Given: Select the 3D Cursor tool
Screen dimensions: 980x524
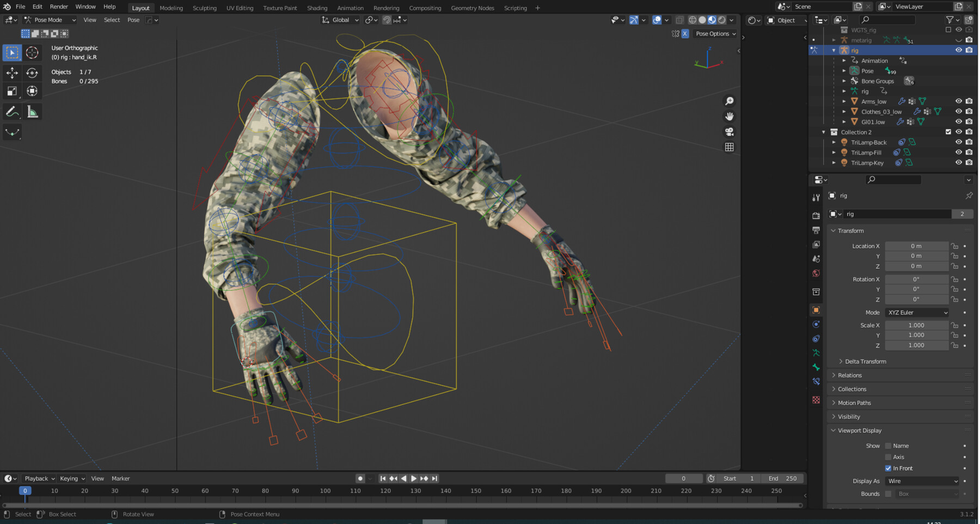Looking at the screenshot, I should point(32,52).
